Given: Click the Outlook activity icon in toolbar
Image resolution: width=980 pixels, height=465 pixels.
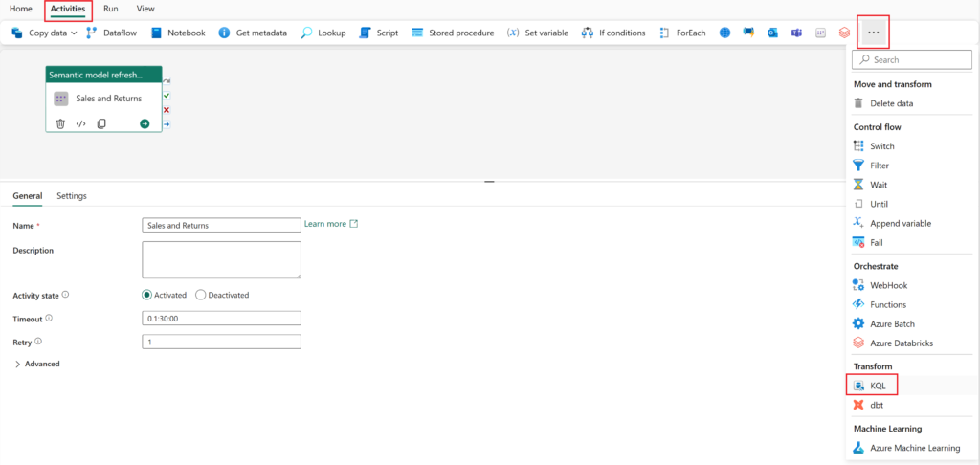Looking at the screenshot, I should [772, 33].
